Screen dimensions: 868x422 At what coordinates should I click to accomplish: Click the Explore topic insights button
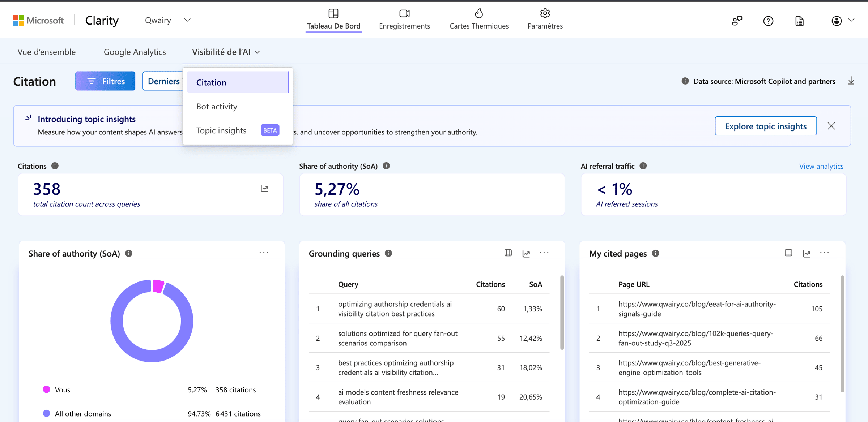[766, 126]
